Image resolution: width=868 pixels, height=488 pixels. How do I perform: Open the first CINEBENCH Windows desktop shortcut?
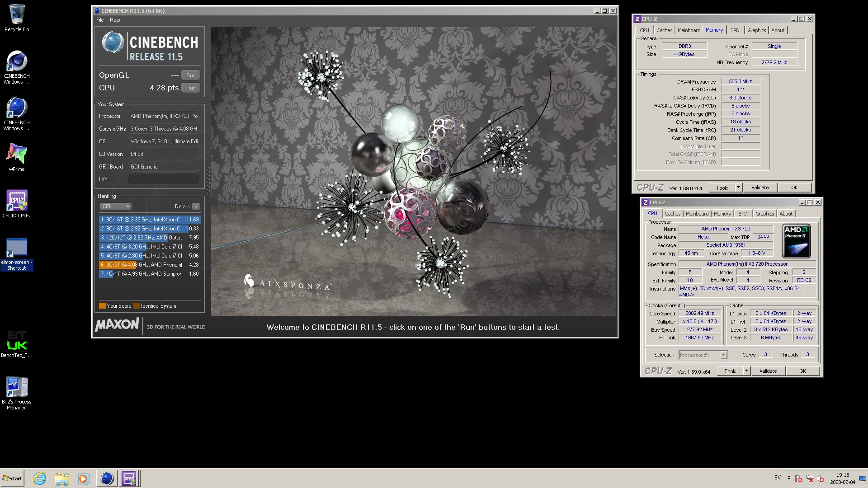(17, 67)
